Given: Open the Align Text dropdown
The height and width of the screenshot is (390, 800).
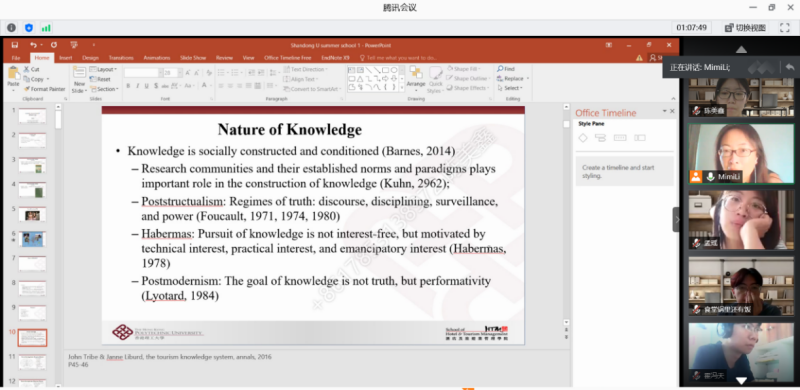Looking at the screenshot, I should [301, 79].
